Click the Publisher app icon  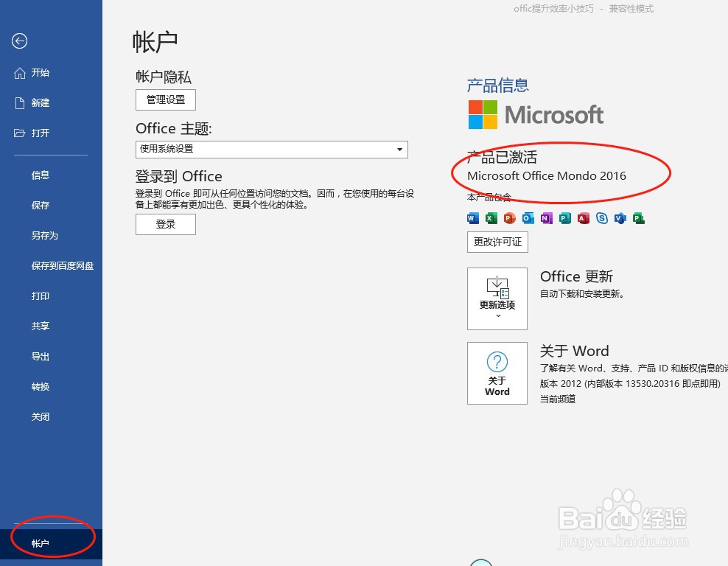click(x=565, y=217)
